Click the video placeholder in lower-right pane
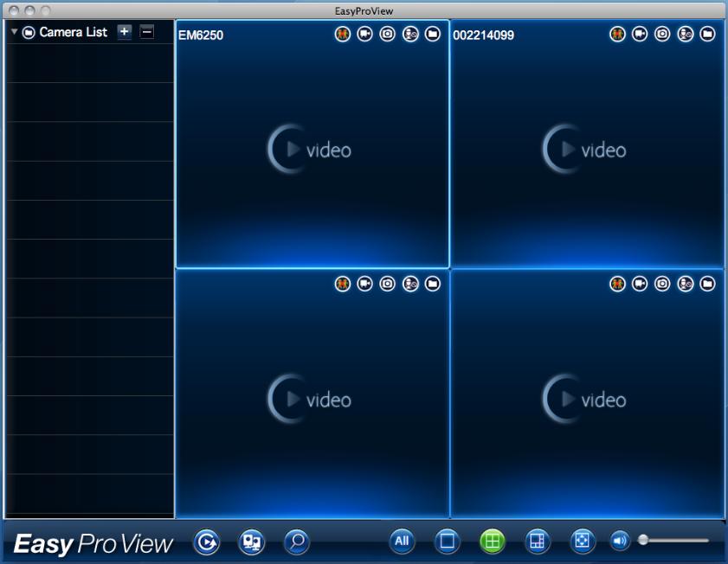Viewport: 728px width, 564px height. pos(584,399)
